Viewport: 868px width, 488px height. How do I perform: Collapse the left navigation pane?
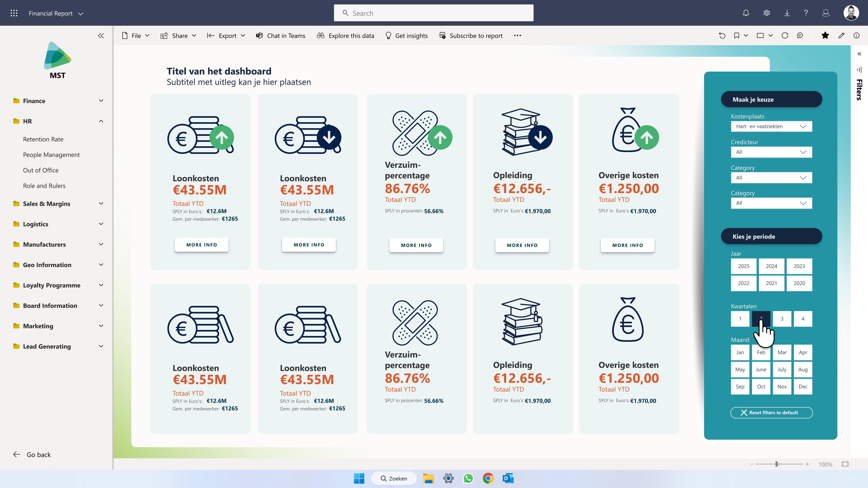101,36
